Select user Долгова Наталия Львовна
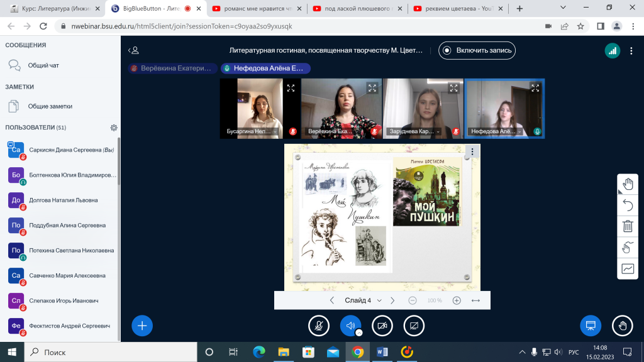This screenshot has width=644, height=362. pos(62,200)
